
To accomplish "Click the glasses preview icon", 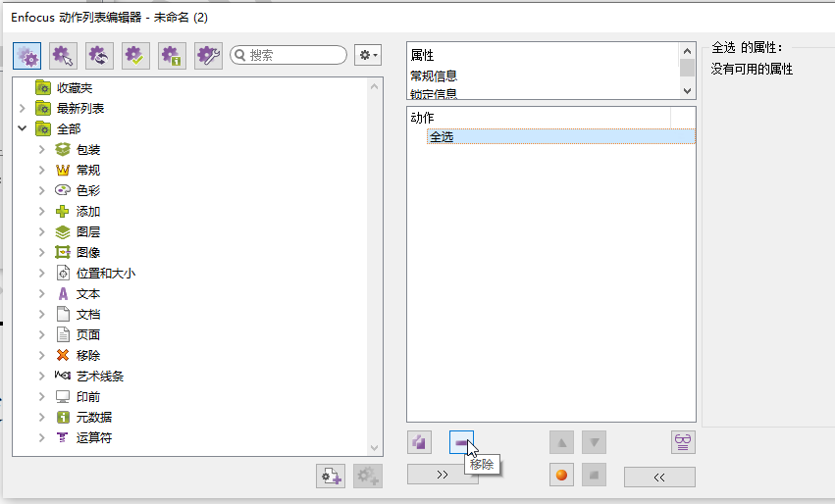I will tap(683, 442).
